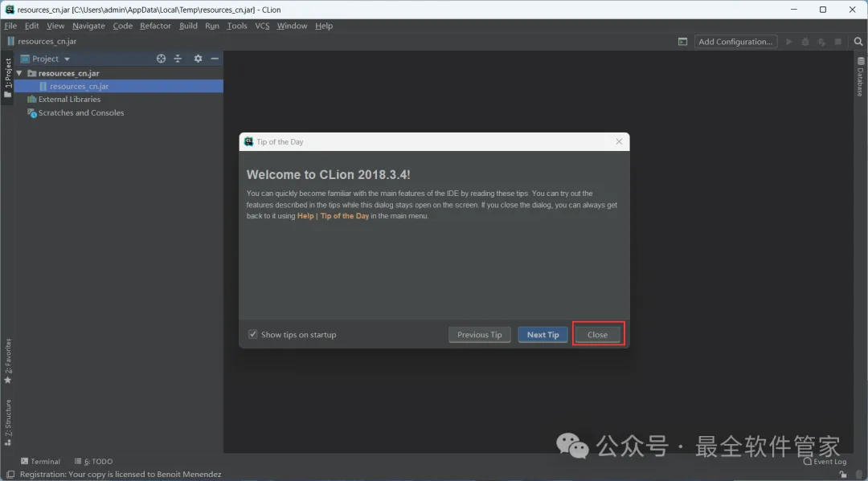
Task: Click the Stop square icon in toolbar
Action: point(838,42)
